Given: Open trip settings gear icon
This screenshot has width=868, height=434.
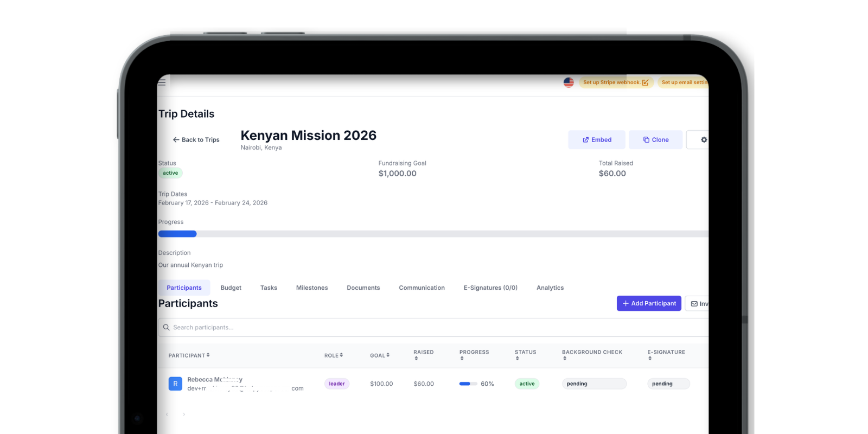Looking at the screenshot, I should coord(703,140).
